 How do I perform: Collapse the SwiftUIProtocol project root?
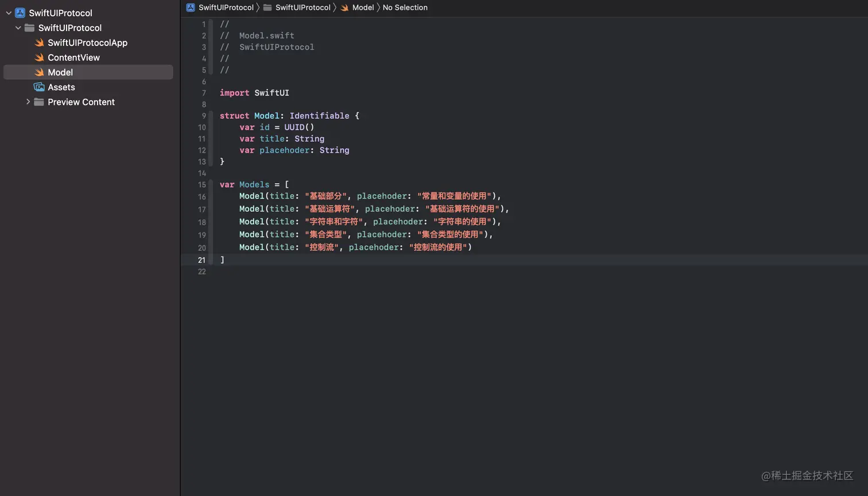pyautogui.click(x=9, y=13)
